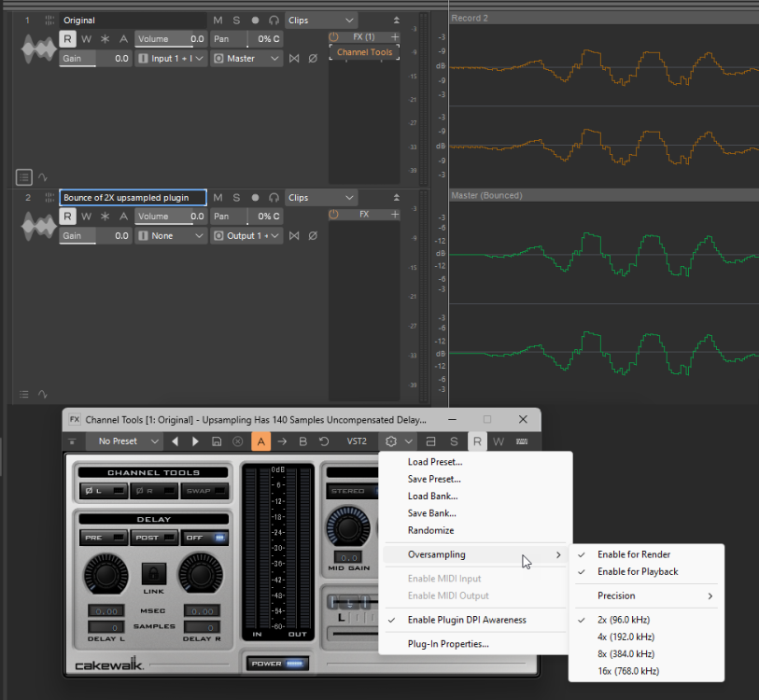The width and height of the screenshot is (759, 700).
Task: Enable read automation on Original track
Action: point(67,39)
